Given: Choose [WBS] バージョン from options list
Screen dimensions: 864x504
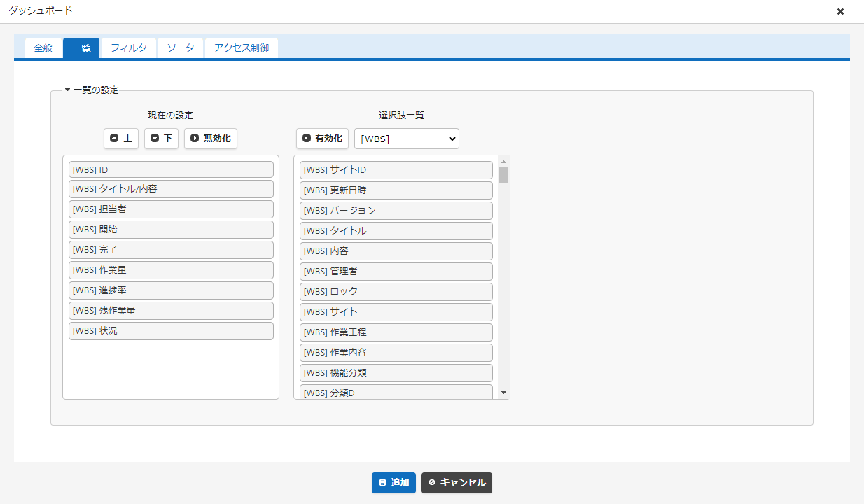Looking at the screenshot, I should point(396,211).
